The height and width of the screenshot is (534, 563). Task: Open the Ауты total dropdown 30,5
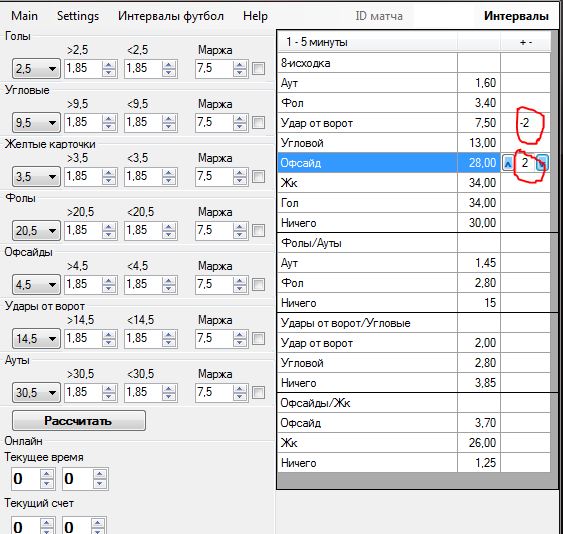(x=36, y=392)
